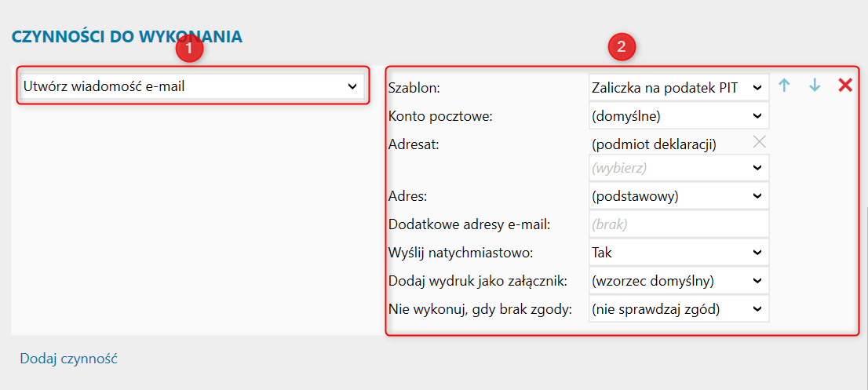Open the 'Wyślij natychmiastowo' dropdown
This screenshot has width=868, height=390.
(x=679, y=252)
